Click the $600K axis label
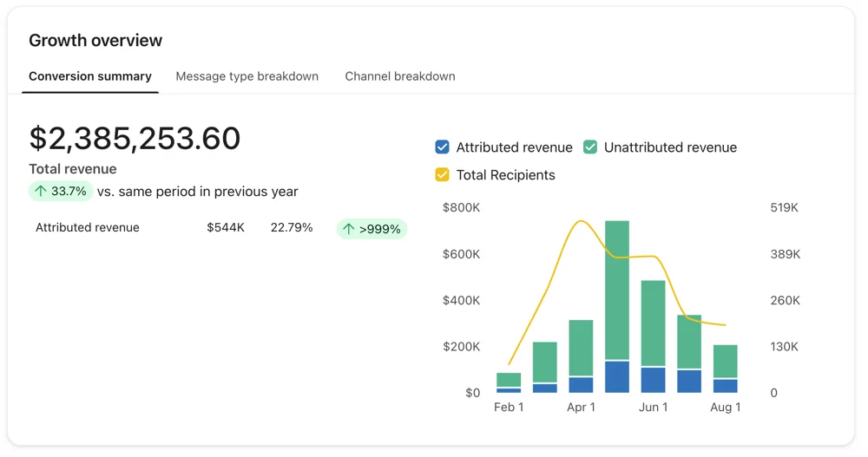Screen dimensions: 868x457 pos(461,254)
